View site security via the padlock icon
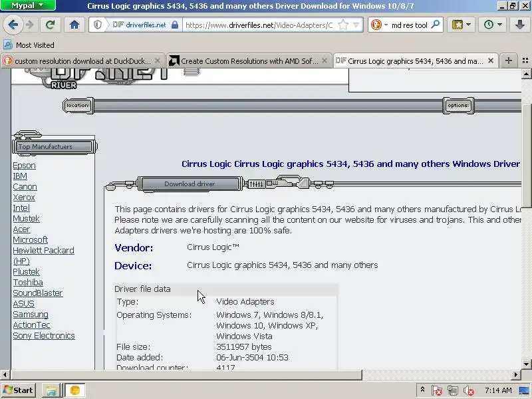The height and width of the screenshot is (399, 532). point(175,25)
